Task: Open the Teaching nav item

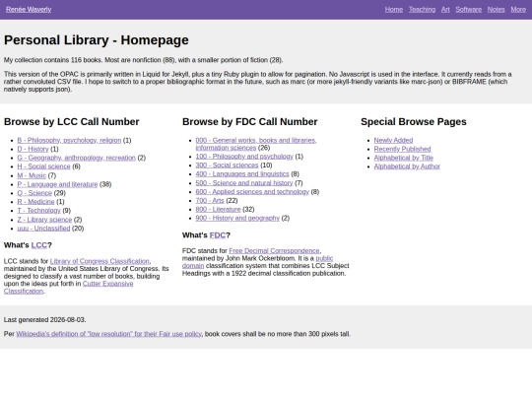Action: coord(422,10)
